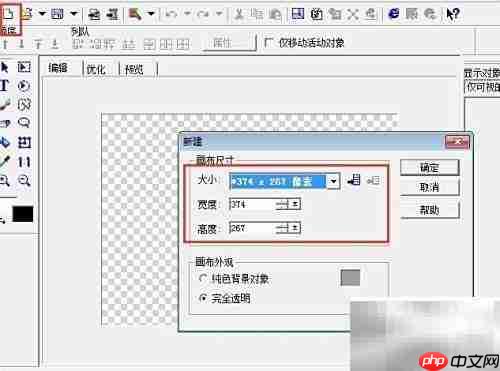Screen dimensions: 500x371
Task: Click the Add Video toolbar icon
Action: point(113,14)
